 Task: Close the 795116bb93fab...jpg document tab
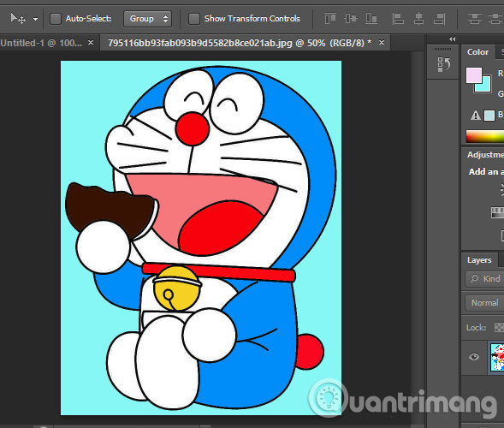point(382,43)
